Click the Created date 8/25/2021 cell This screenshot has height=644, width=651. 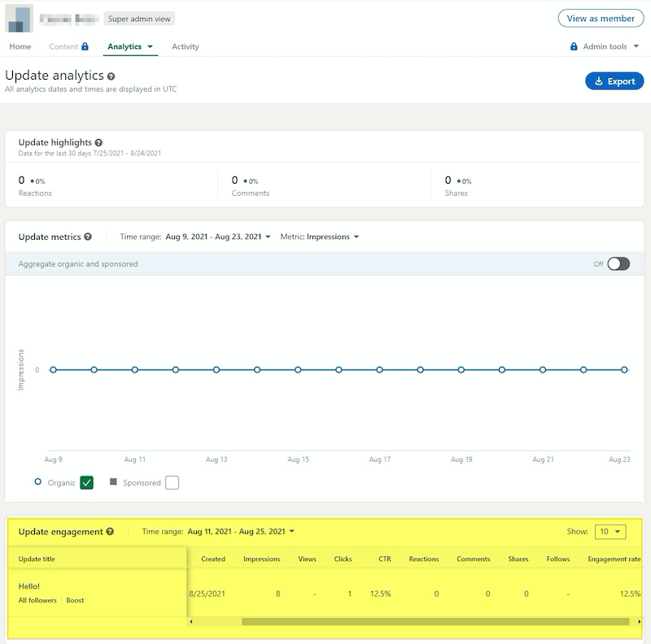(208, 594)
